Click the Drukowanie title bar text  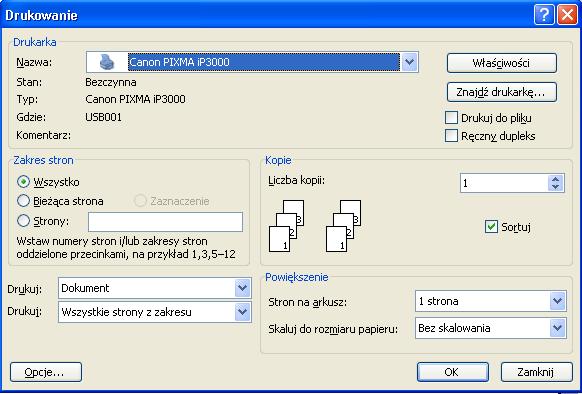[41, 15]
